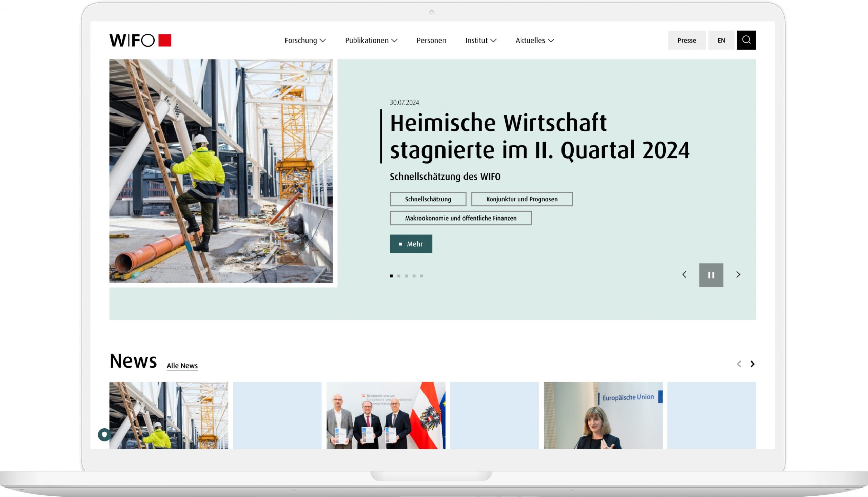Expand the Aktuelles menu
868x497 pixels.
[x=535, y=40]
